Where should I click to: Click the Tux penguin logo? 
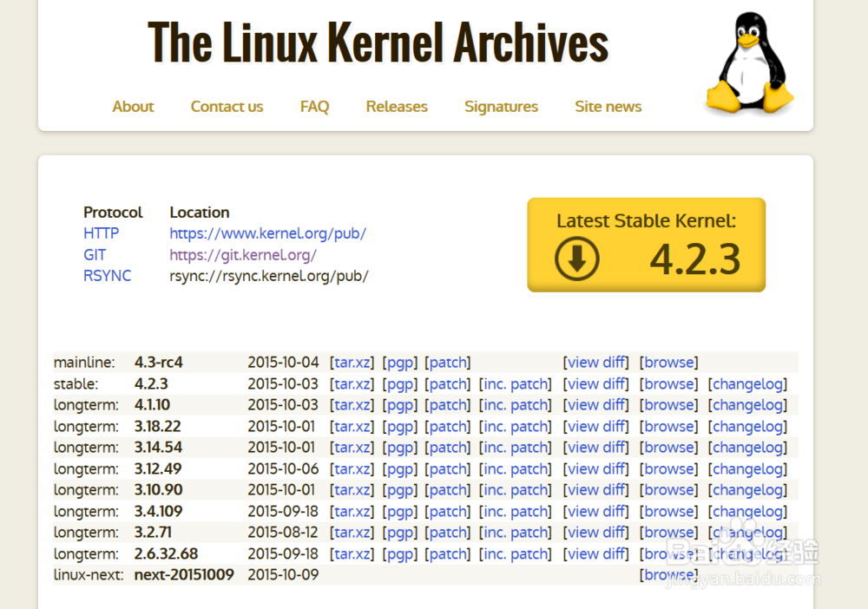tap(750, 62)
